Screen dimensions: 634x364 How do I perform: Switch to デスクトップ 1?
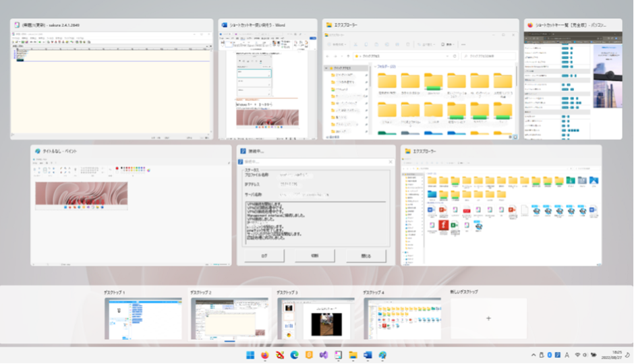pyautogui.click(x=143, y=318)
